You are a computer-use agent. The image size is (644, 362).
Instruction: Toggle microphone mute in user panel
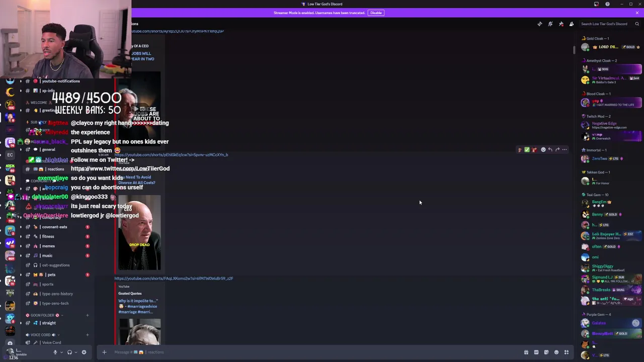click(55, 352)
